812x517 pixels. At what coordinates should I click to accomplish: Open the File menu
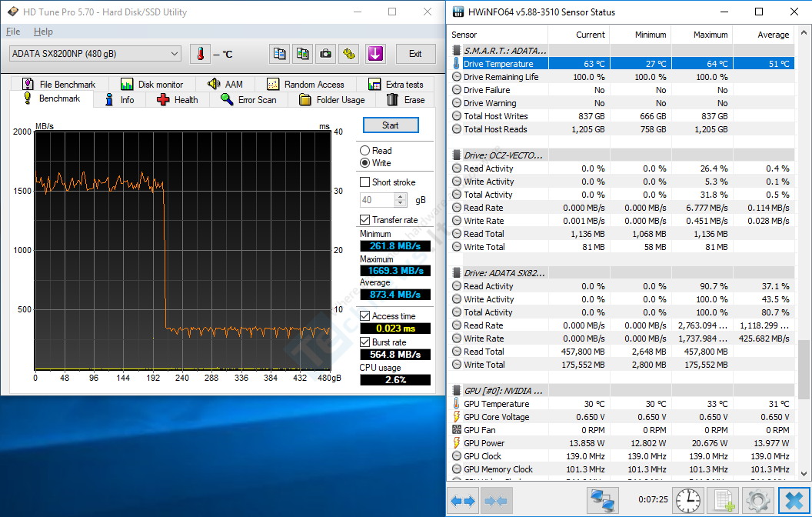tap(13, 32)
